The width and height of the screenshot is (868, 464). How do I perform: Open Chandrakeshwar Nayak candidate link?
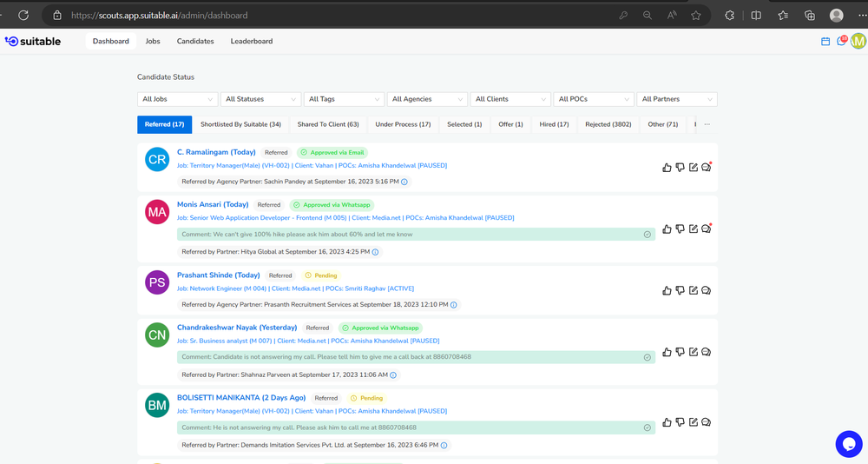(x=237, y=328)
